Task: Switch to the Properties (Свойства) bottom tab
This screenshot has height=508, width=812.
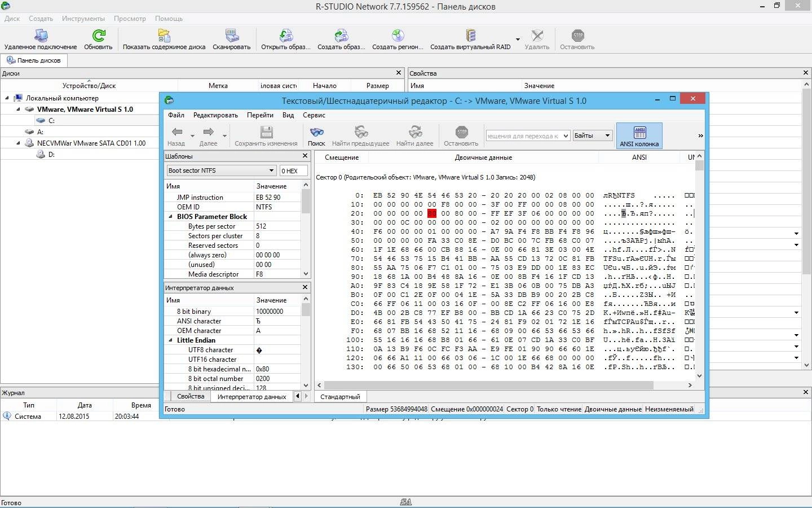Action: pyautogui.click(x=191, y=397)
